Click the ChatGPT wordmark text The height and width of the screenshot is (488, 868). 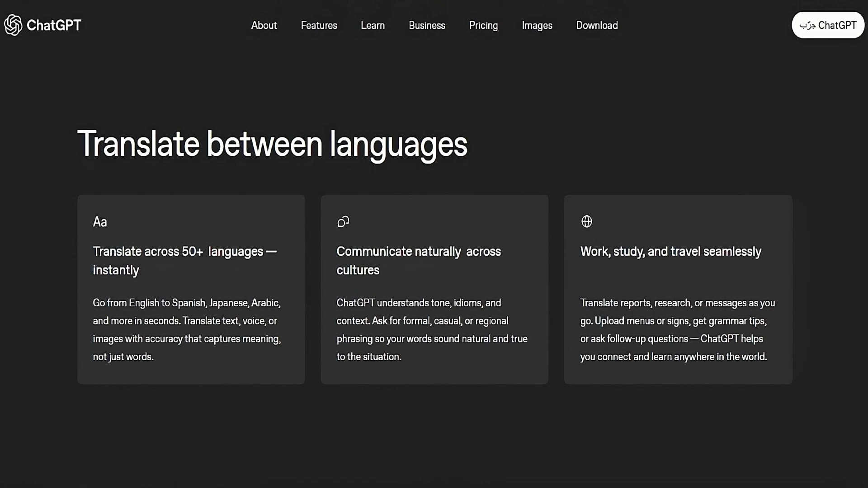point(54,25)
